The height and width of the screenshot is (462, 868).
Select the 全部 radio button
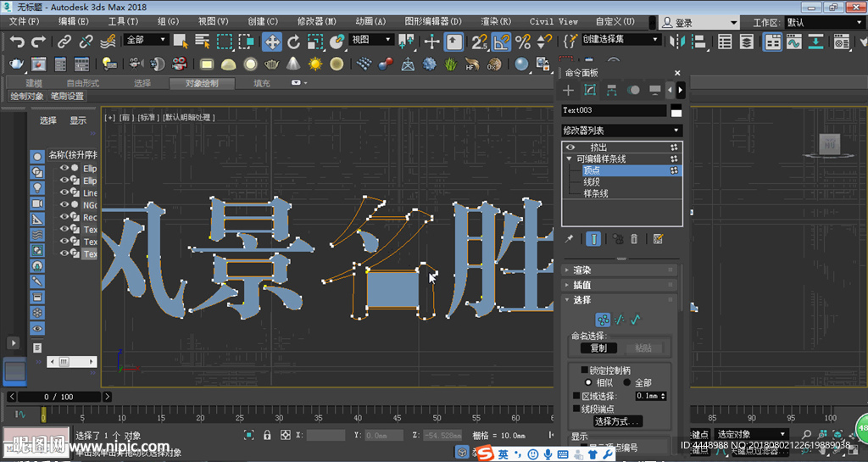click(x=628, y=382)
